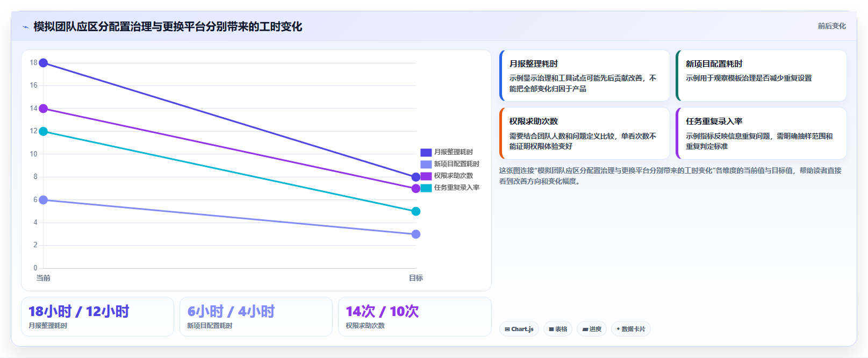Click the 任务重复录入率 legend label
The image size is (868, 358).
pos(457,188)
